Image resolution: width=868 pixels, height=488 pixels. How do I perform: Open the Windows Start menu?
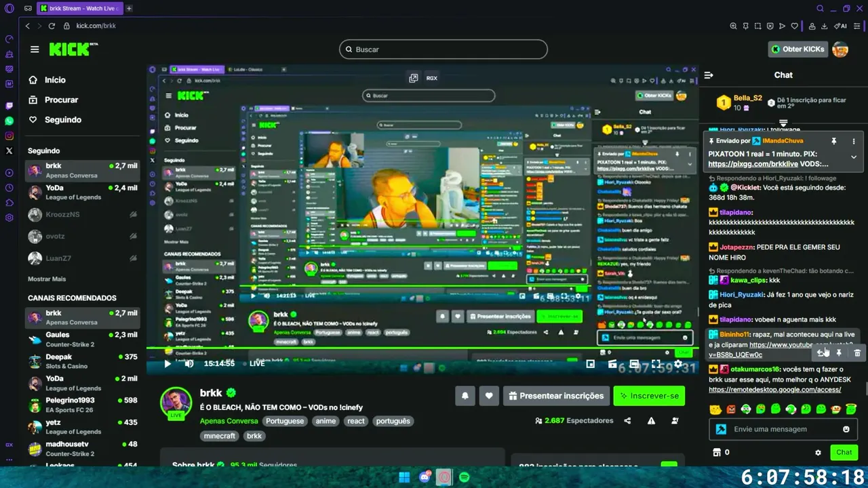(x=404, y=477)
